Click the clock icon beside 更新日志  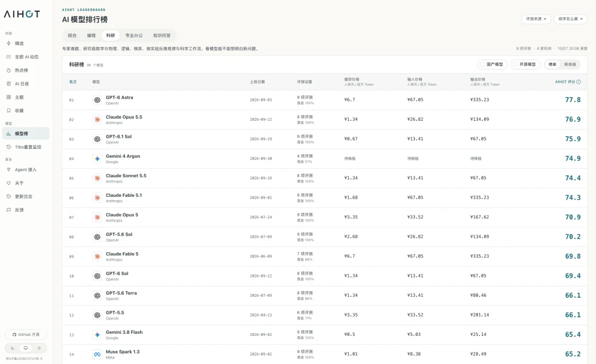tap(9, 196)
